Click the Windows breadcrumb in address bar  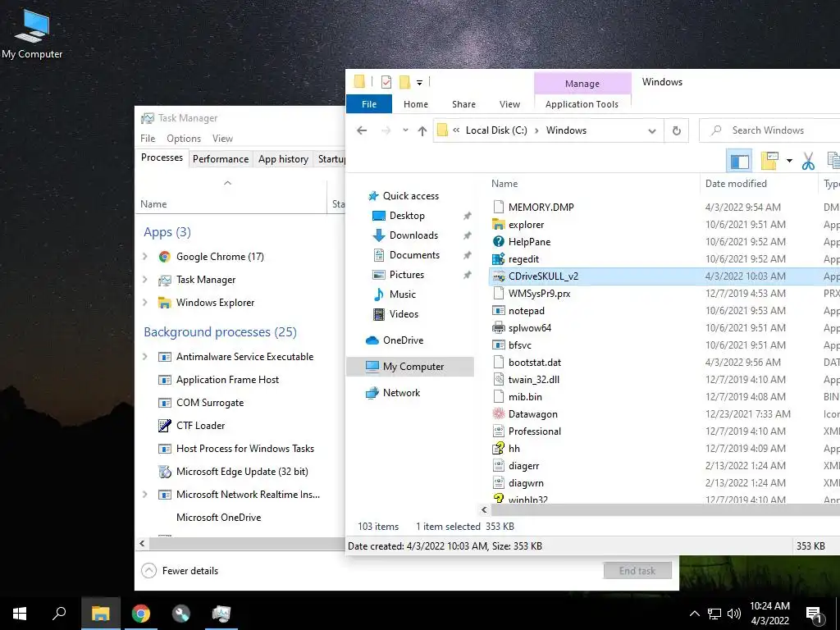566,130
